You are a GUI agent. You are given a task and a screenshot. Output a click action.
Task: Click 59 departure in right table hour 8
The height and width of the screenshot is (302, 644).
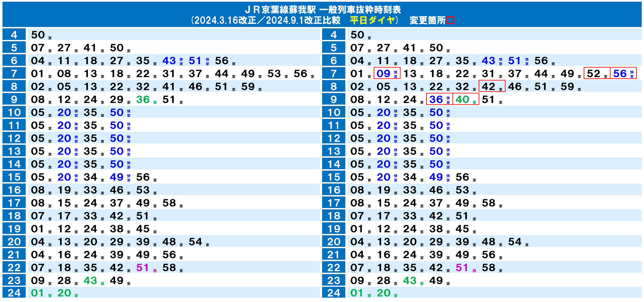tap(568, 87)
